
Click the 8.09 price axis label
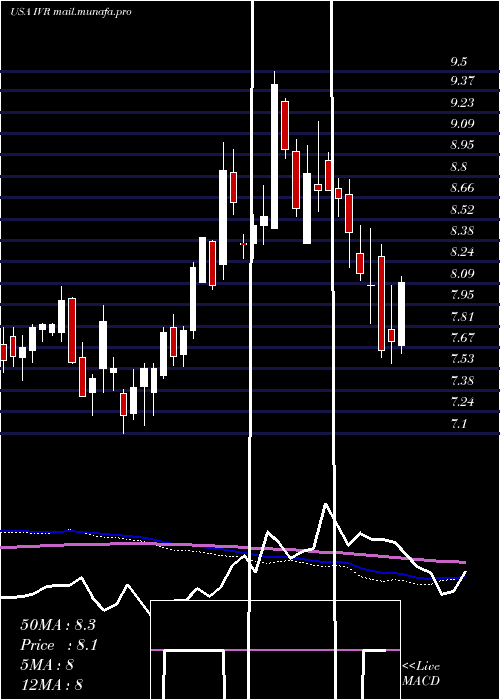tap(462, 273)
